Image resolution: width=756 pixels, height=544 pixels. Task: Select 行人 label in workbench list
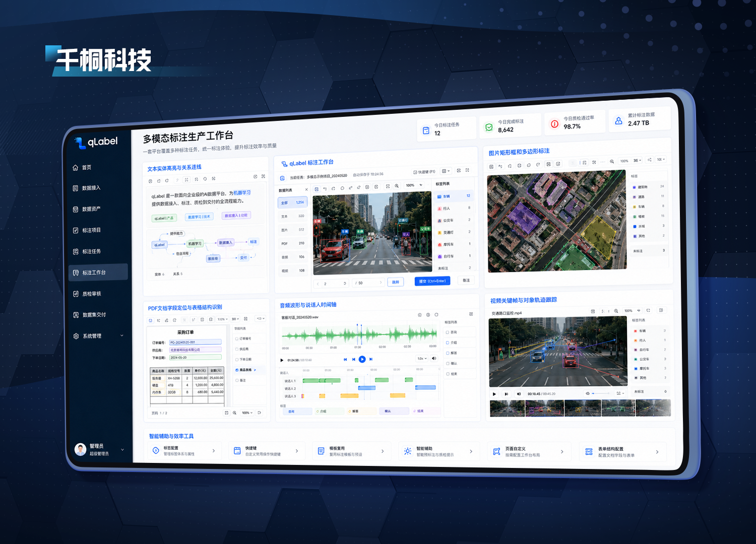coord(454,208)
